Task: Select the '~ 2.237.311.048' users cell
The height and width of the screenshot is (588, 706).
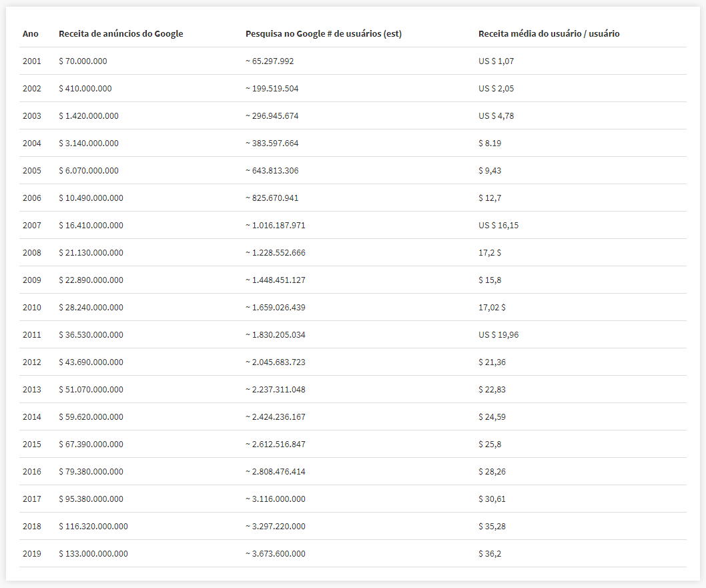Action: [276, 390]
